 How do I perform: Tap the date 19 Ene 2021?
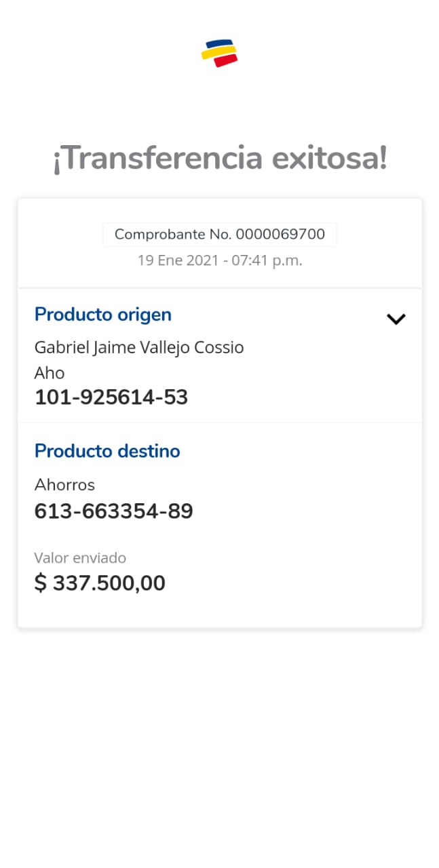(176, 260)
